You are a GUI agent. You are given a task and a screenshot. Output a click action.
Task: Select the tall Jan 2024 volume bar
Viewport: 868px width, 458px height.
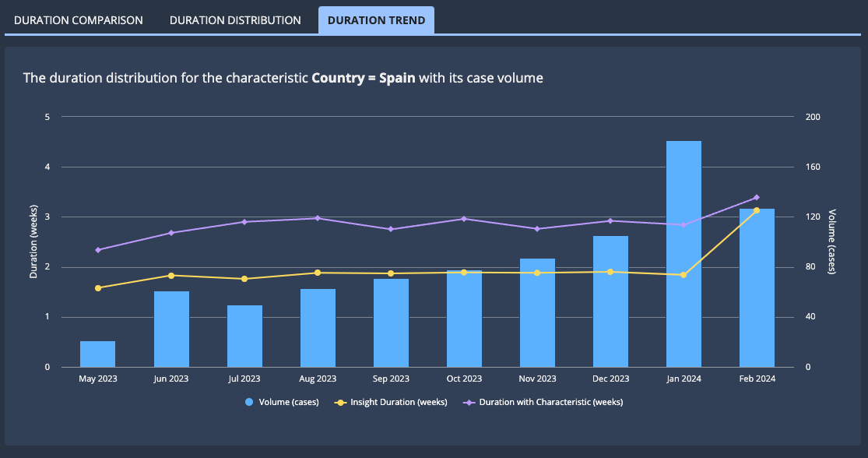click(684, 254)
